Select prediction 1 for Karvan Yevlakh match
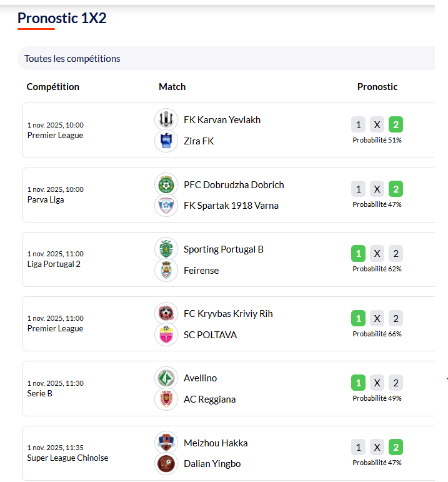The height and width of the screenshot is (482, 448). 358,124
